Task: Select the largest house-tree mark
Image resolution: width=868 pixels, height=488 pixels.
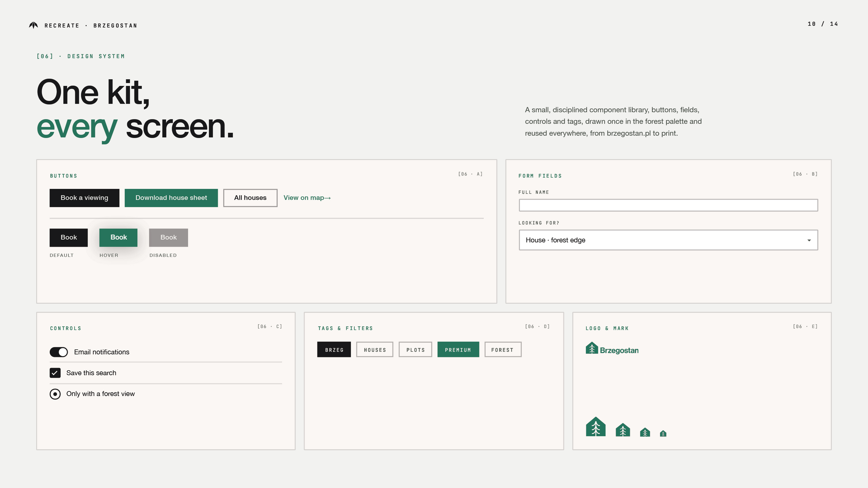Action: (596, 426)
